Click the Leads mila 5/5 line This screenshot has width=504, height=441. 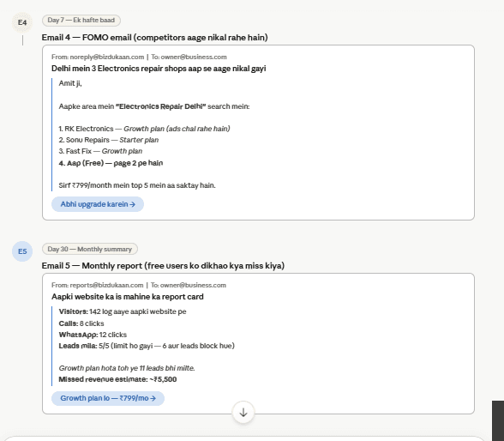(x=147, y=346)
